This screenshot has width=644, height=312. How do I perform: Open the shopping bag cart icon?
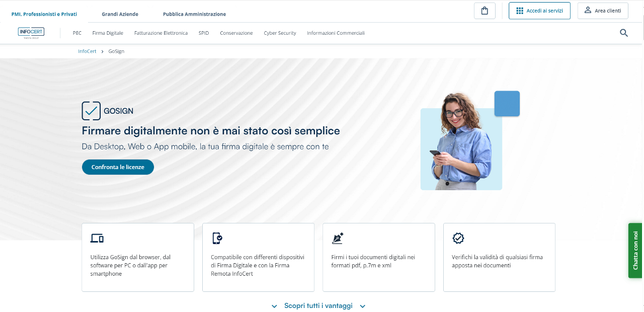point(485,11)
